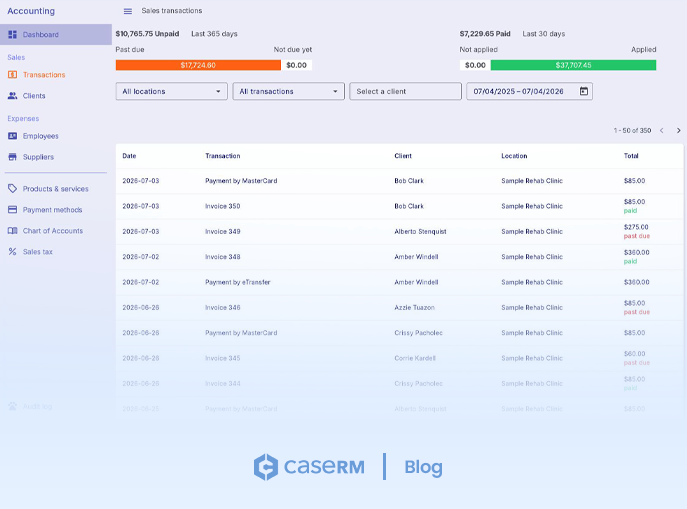Sort by the Date column header
Screen dimensions: 687x509
[x=129, y=156]
